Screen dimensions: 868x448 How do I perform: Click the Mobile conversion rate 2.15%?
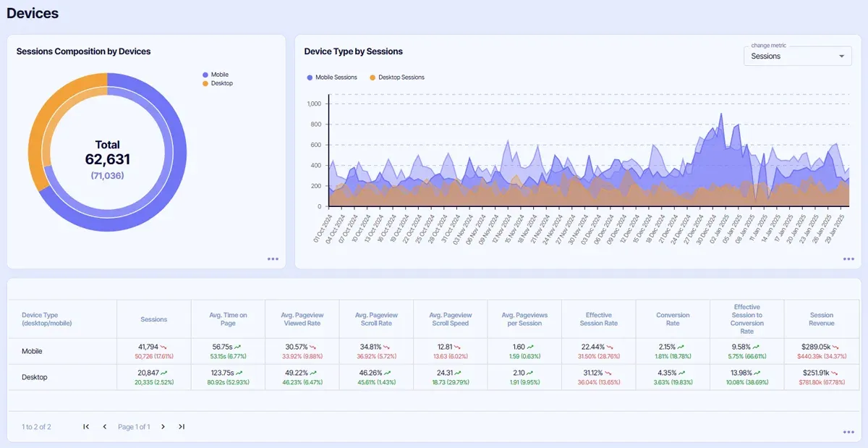point(668,347)
